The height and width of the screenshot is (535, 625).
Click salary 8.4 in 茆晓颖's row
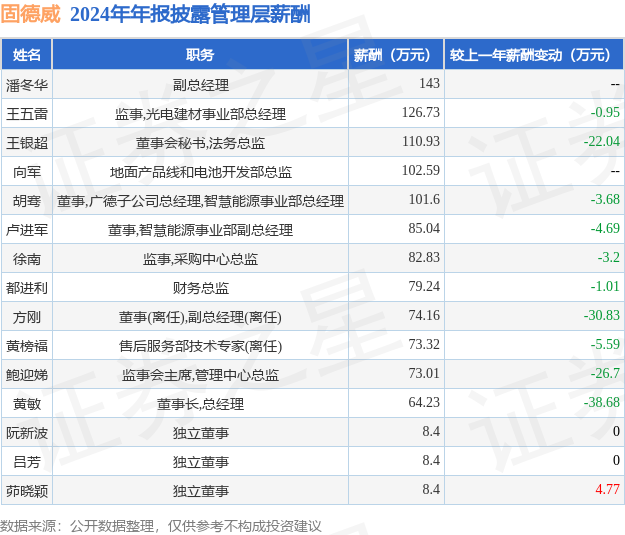click(x=431, y=490)
